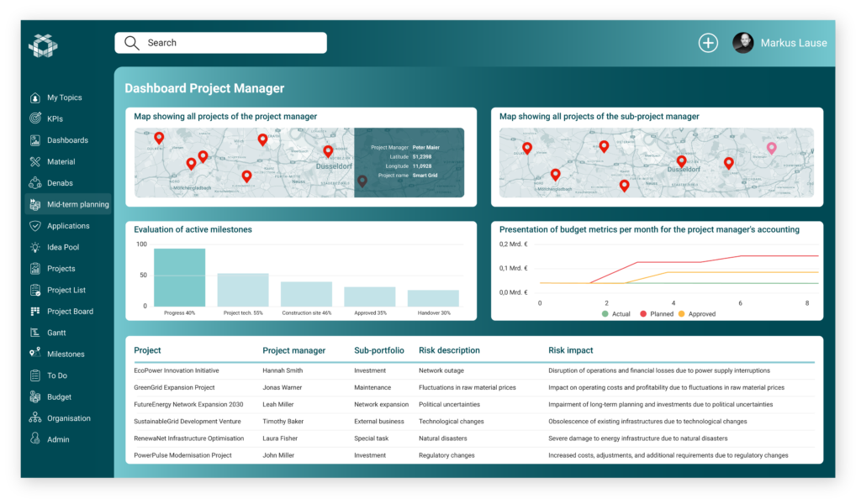Click into the Search field
The height and width of the screenshot is (504, 861).
(227, 43)
